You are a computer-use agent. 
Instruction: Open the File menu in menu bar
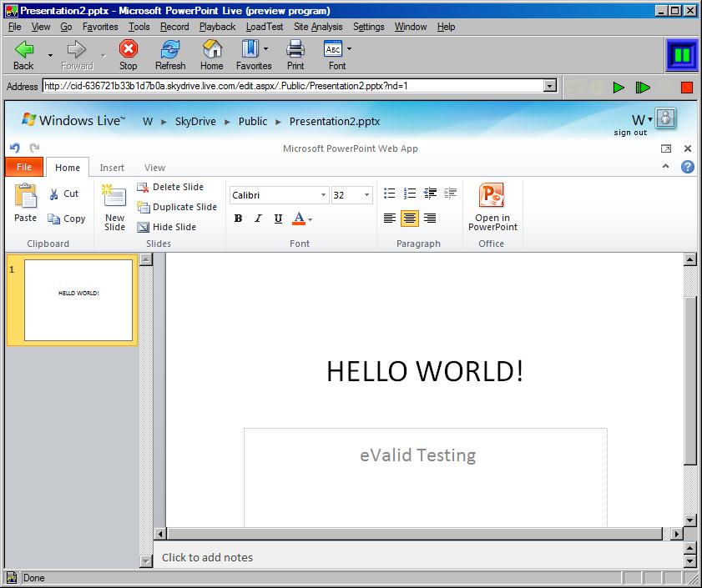click(x=15, y=27)
